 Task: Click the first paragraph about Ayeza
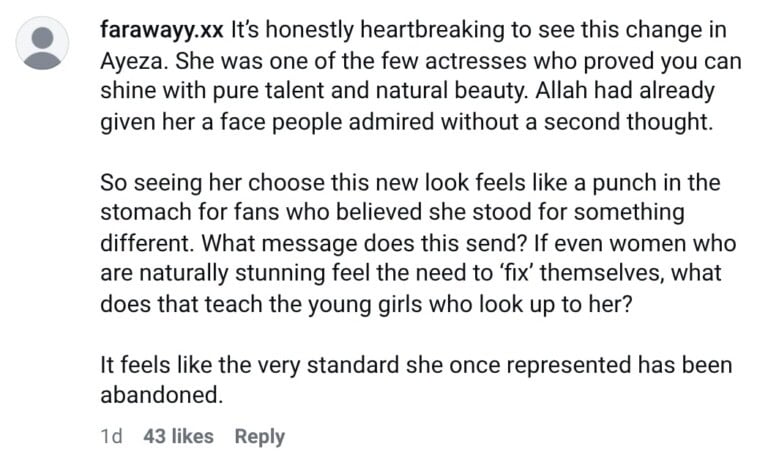coord(420,76)
